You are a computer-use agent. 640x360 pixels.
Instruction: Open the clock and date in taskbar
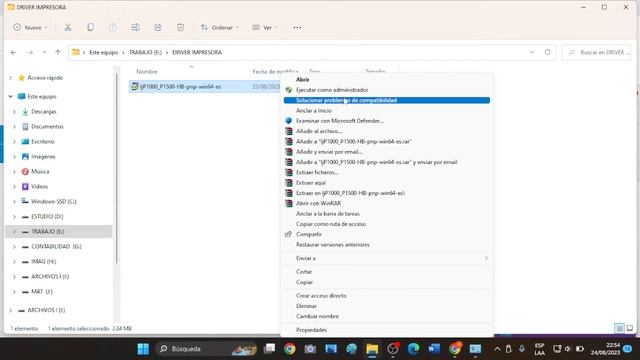coord(606,349)
